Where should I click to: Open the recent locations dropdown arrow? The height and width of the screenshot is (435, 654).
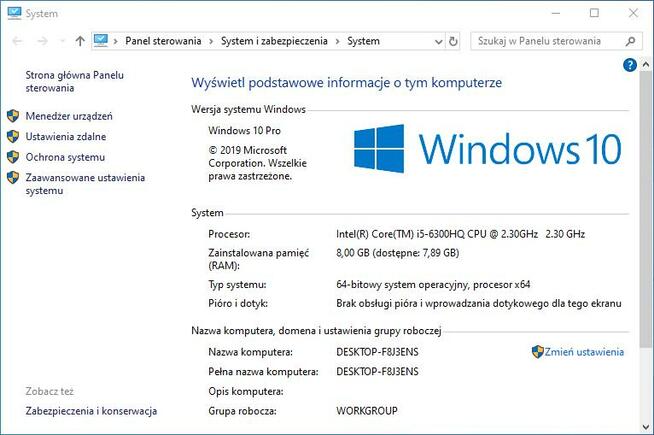click(62, 41)
